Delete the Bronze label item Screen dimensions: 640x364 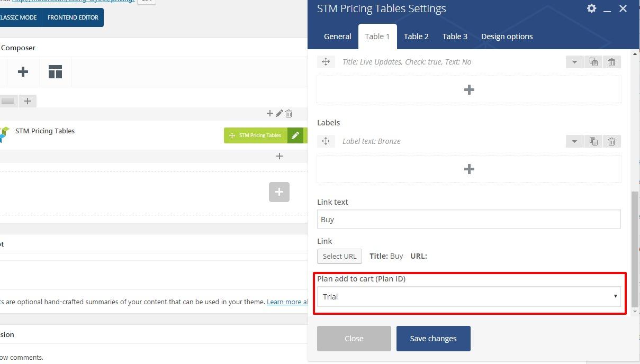point(611,141)
